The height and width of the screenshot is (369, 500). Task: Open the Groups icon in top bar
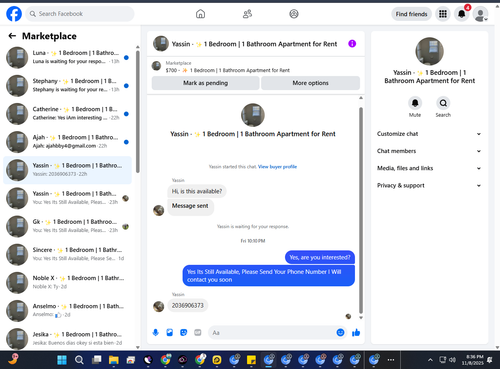pos(294,14)
